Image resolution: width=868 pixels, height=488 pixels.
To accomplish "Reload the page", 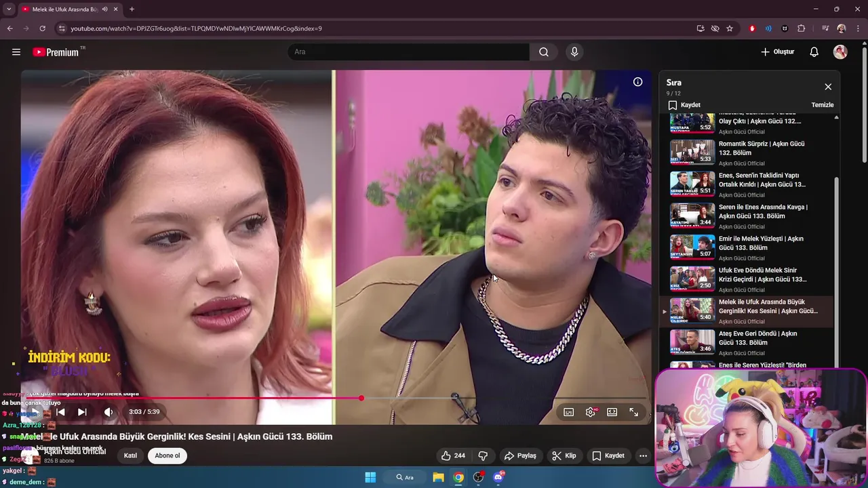I will point(42,28).
